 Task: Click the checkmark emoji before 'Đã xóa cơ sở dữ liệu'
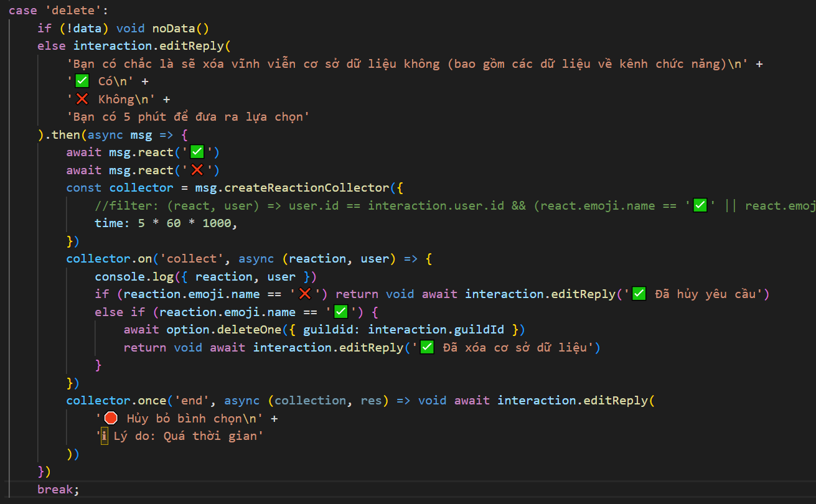click(427, 347)
